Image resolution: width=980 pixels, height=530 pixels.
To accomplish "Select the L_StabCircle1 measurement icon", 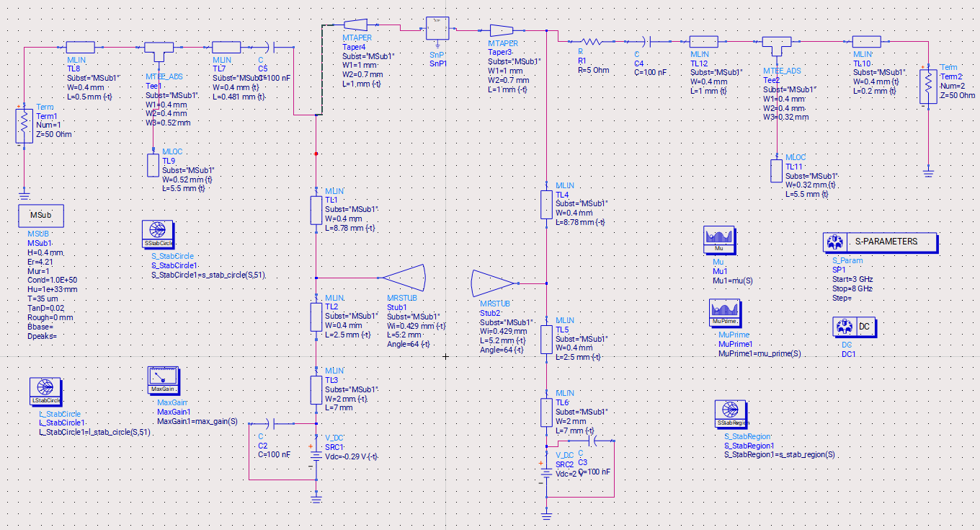I will (x=45, y=393).
